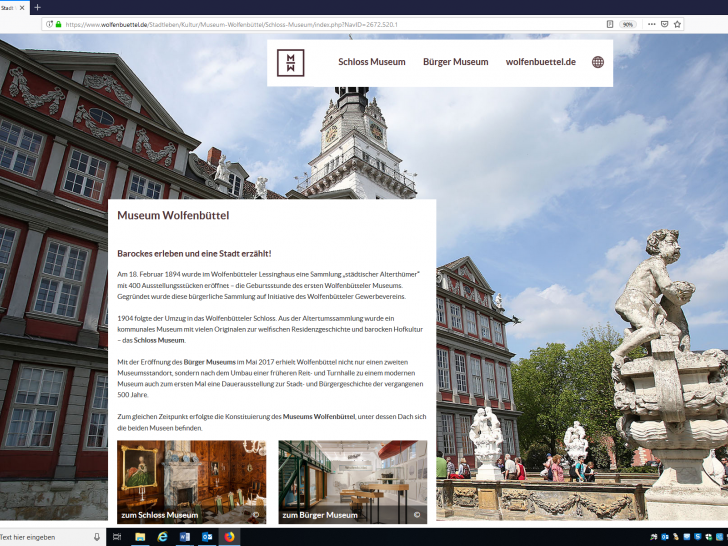Viewport: 728px width, 546px height.
Task: Toggle reader view icon in address bar
Action: 610,24
